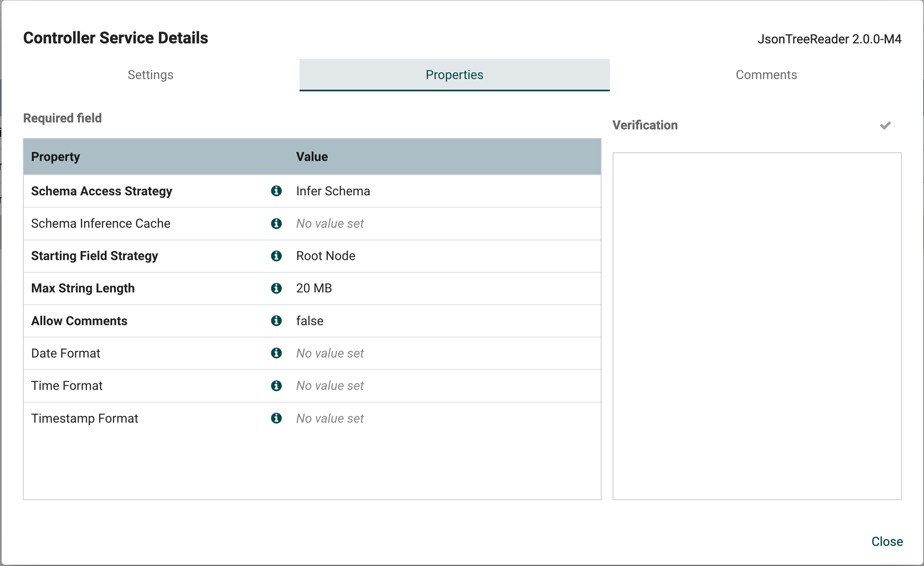Switch to the Settings tab
The height and width of the screenshot is (566, 924).
(150, 75)
